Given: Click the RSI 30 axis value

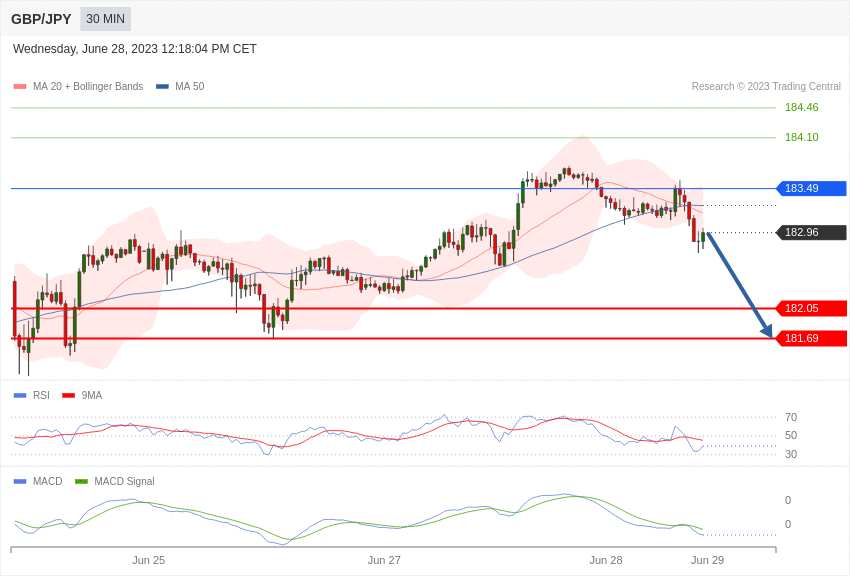Looking at the screenshot, I should (791, 454).
